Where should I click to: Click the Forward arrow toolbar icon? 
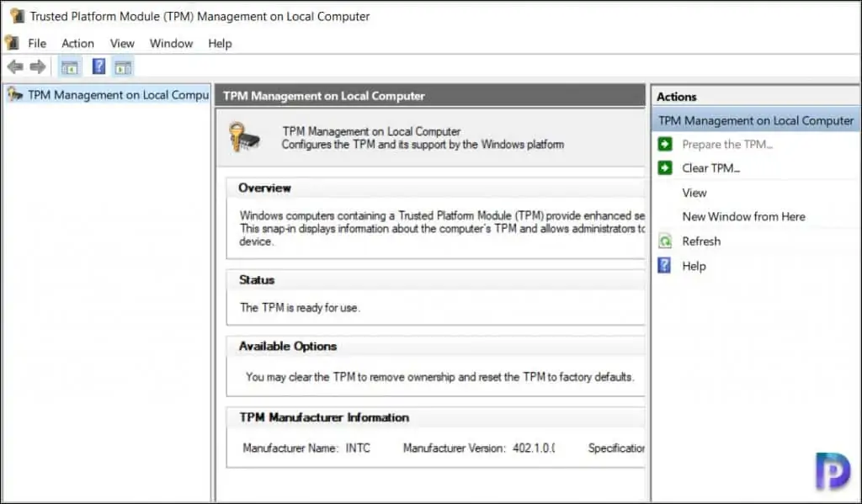(38, 67)
